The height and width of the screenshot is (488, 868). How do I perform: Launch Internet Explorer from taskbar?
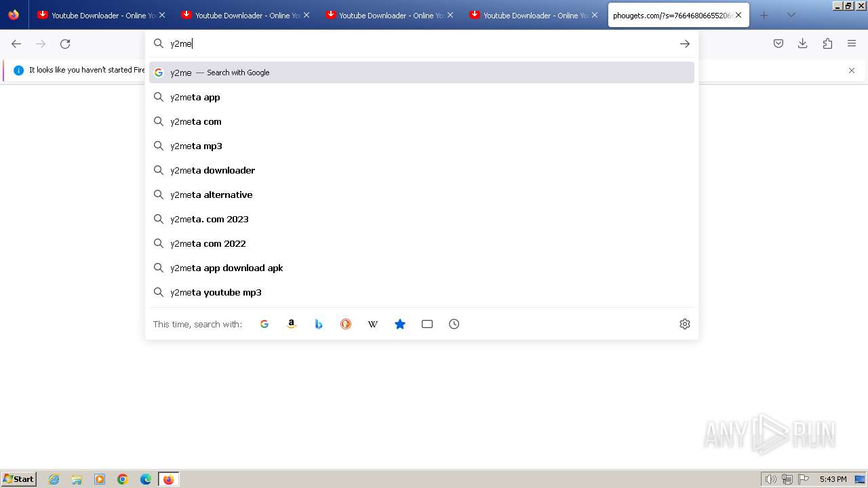point(54,479)
